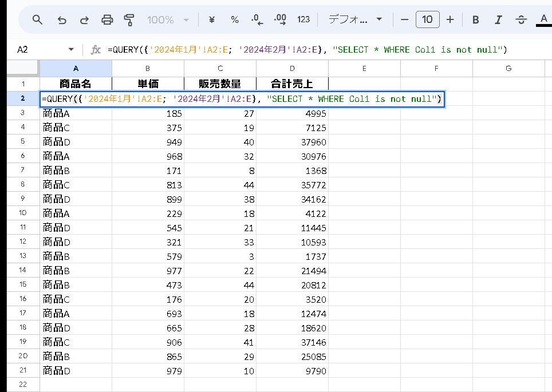Redo the last undone action
The image size is (552, 392).
[x=84, y=20]
